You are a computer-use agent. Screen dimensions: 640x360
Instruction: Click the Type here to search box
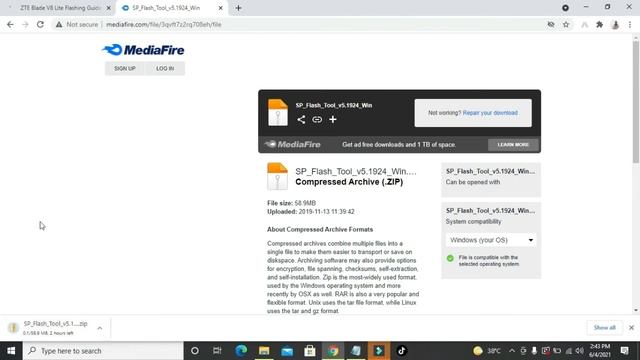click(x=103, y=351)
